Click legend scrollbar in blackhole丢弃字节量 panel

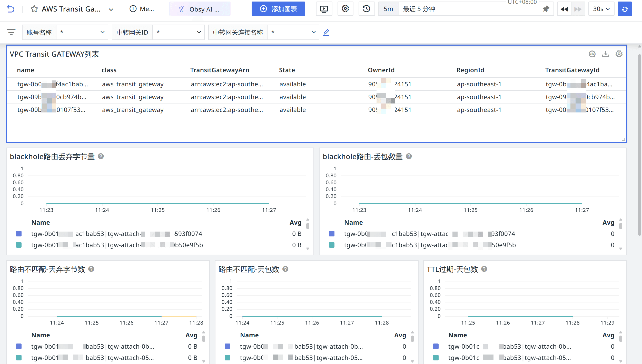tap(308, 226)
